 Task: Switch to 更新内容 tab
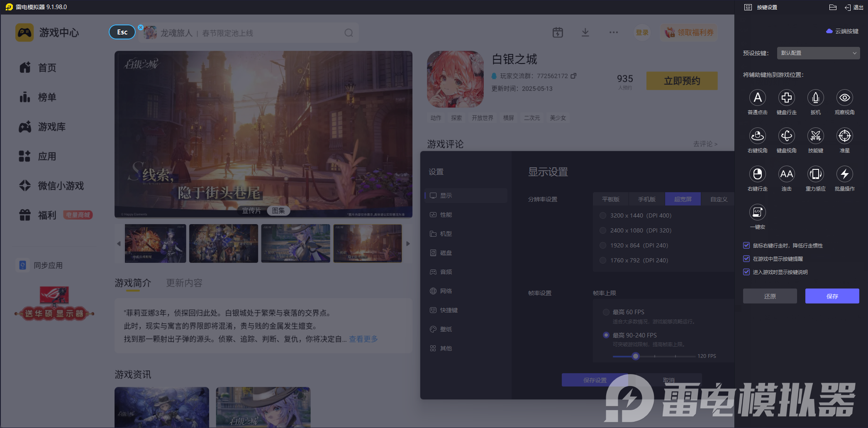[184, 283]
